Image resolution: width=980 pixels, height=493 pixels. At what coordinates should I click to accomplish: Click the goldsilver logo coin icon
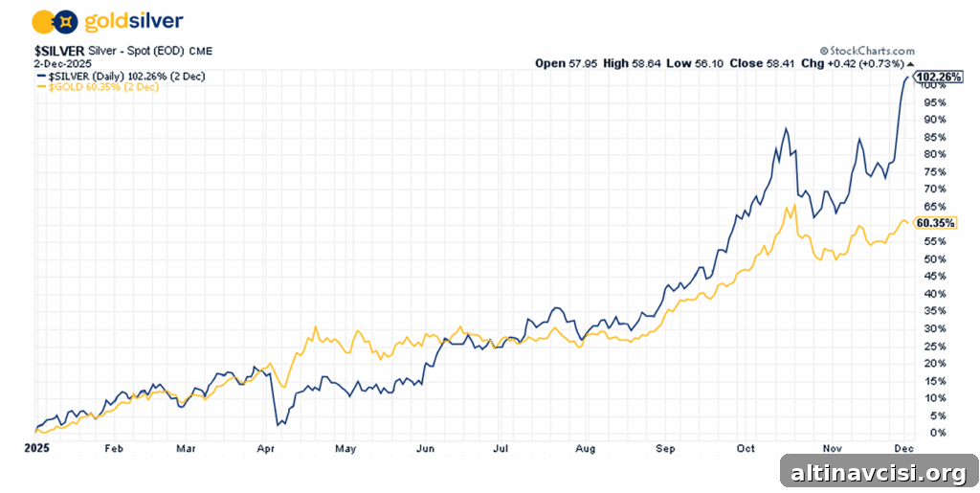(55, 23)
